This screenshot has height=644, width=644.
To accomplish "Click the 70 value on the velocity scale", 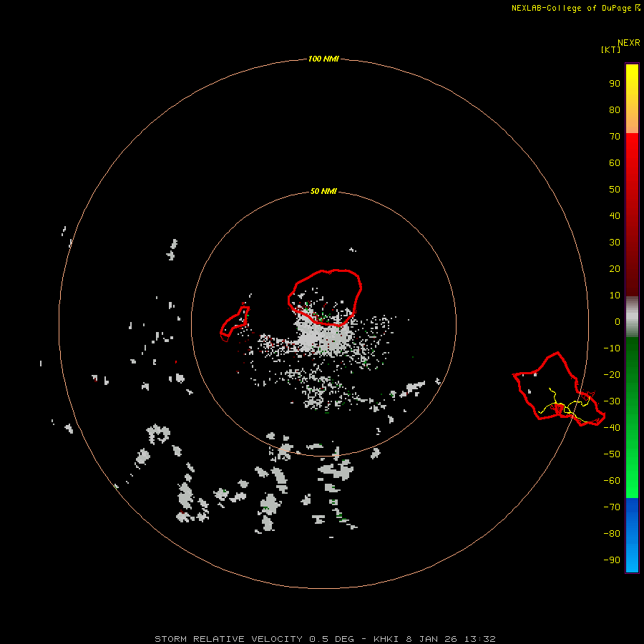I will [615, 137].
